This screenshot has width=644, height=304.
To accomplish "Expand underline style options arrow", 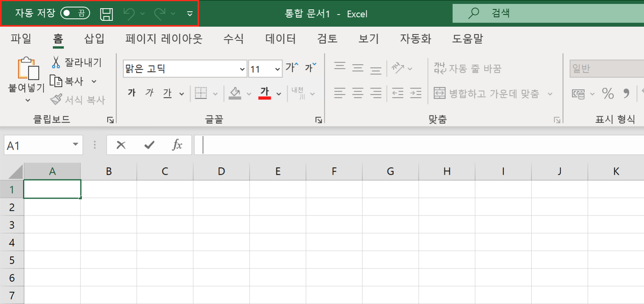I will click(x=182, y=94).
